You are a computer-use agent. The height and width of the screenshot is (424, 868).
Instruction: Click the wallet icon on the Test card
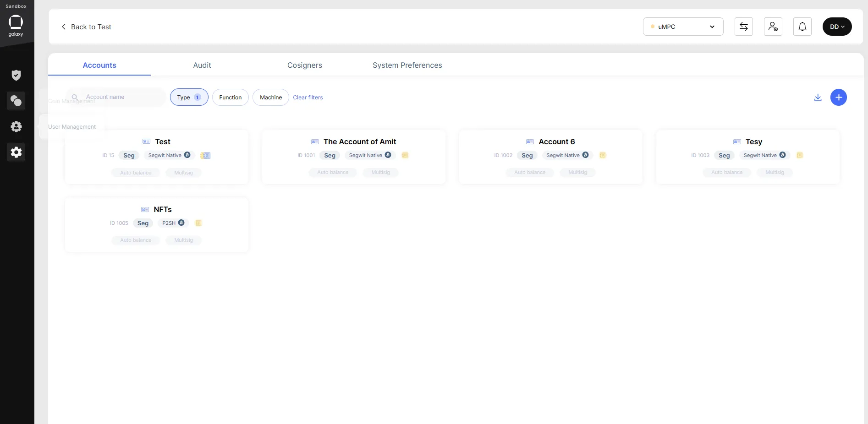(x=205, y=156)
